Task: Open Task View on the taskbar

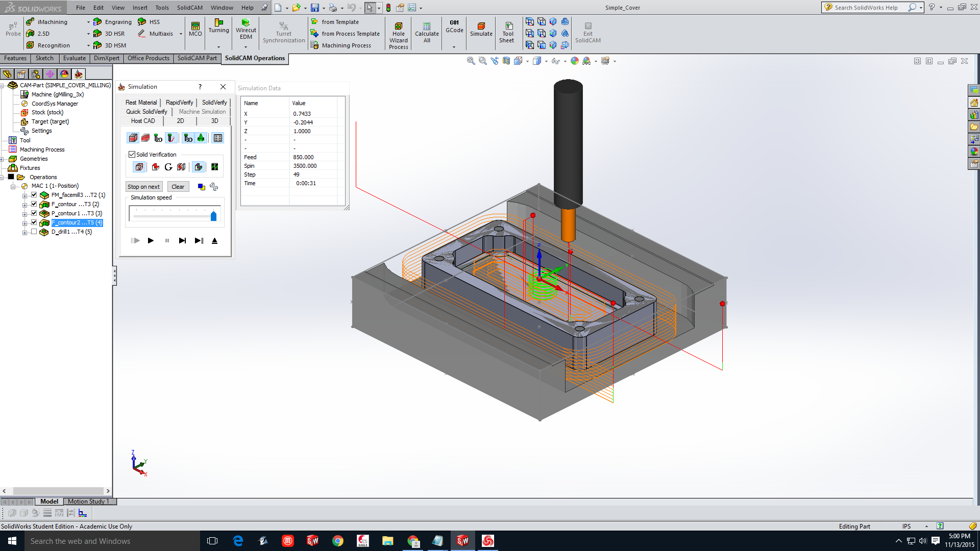Action: pyautogui.click(x=212, y=541)
